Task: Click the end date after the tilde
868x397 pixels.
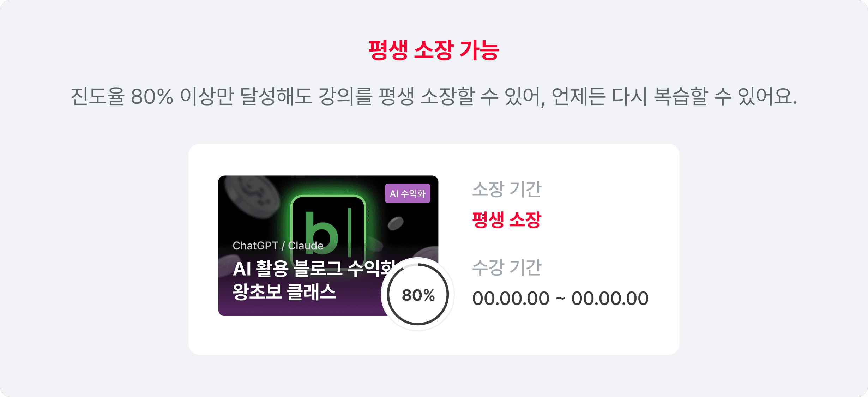Action: [610, 299]
